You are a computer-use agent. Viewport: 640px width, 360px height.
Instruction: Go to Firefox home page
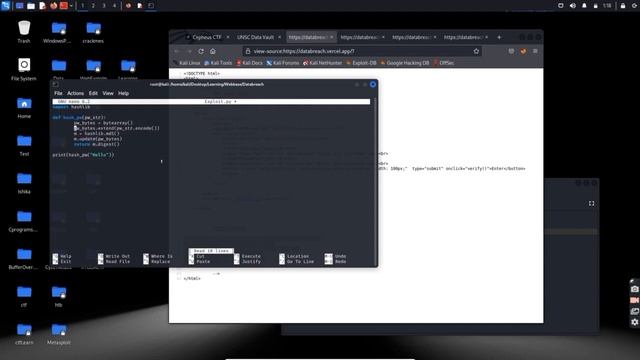pyautogui.click(x=213, y=51)
